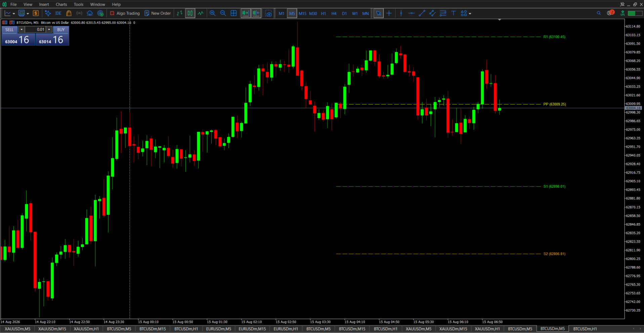Open the File menu
This screenshot has height=333, width=644.
(13, 4)
